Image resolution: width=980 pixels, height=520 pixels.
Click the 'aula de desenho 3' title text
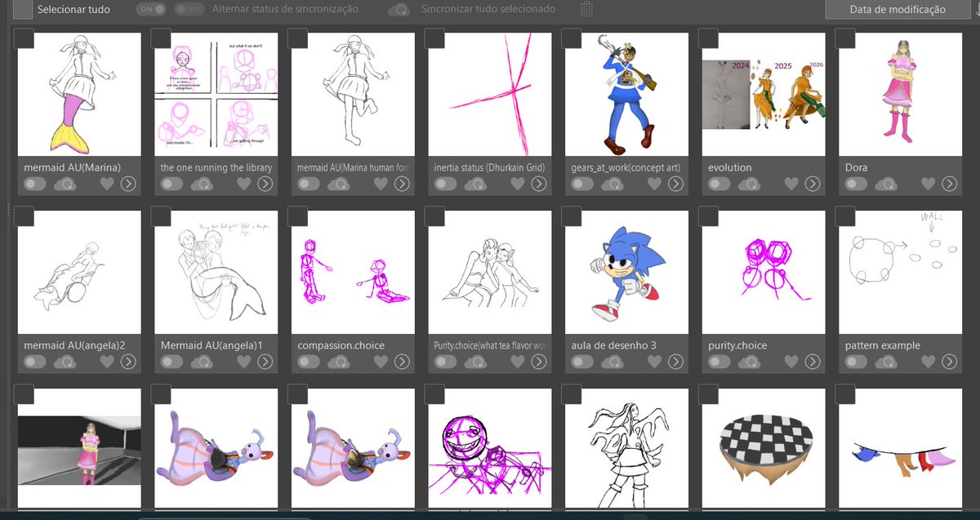614,345
